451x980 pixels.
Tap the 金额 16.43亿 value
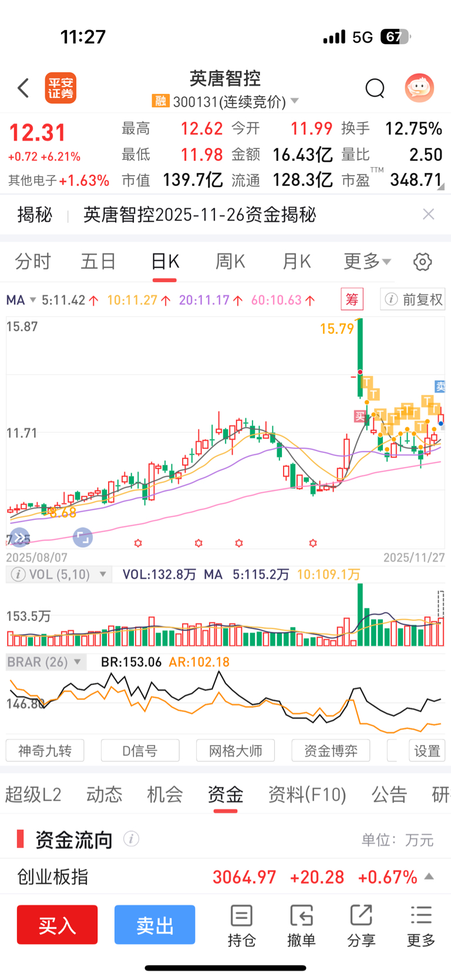pyautogui.click(x=302, y=154)
